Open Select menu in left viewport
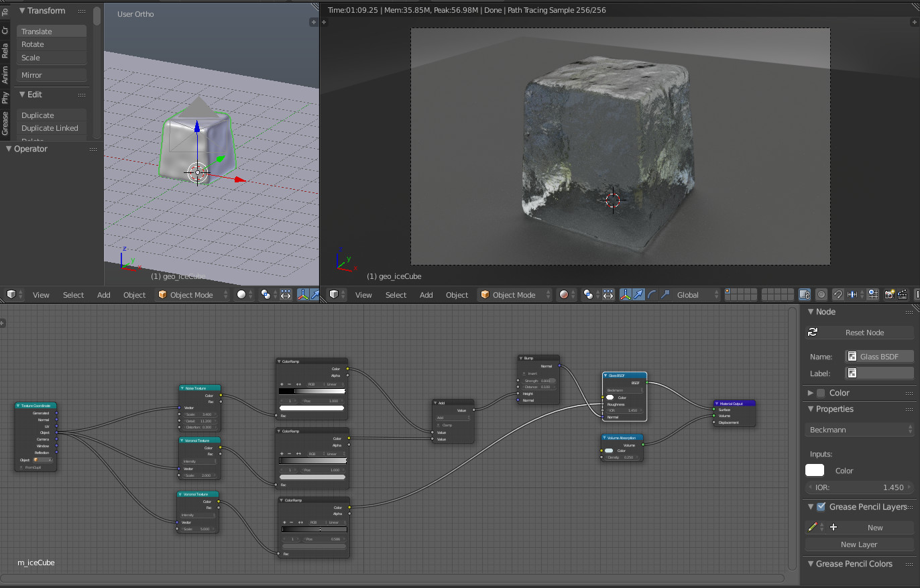The width and height of the screenshot is (920, 588). click(74, 295)
